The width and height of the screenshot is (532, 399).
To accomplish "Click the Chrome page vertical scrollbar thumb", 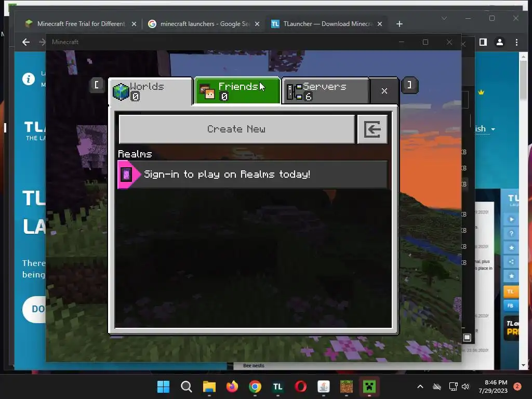I will [523, 81].
